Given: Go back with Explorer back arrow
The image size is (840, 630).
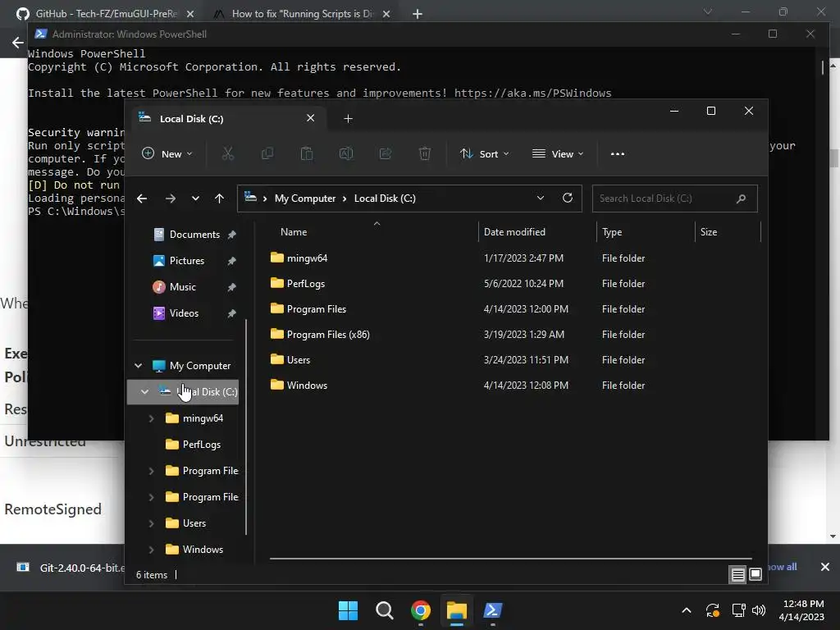Looking at the screenshot, I should (x=142, y=199).
